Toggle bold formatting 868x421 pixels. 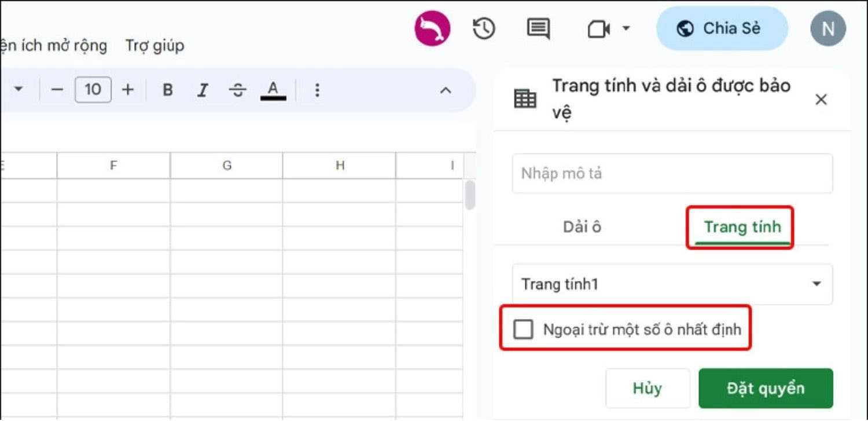[x=168, y=90]
